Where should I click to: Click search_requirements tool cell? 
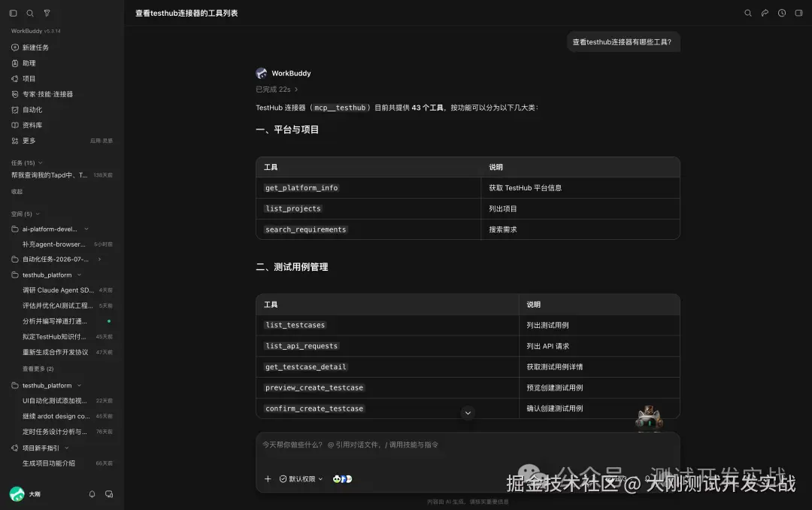click(305, 229)
